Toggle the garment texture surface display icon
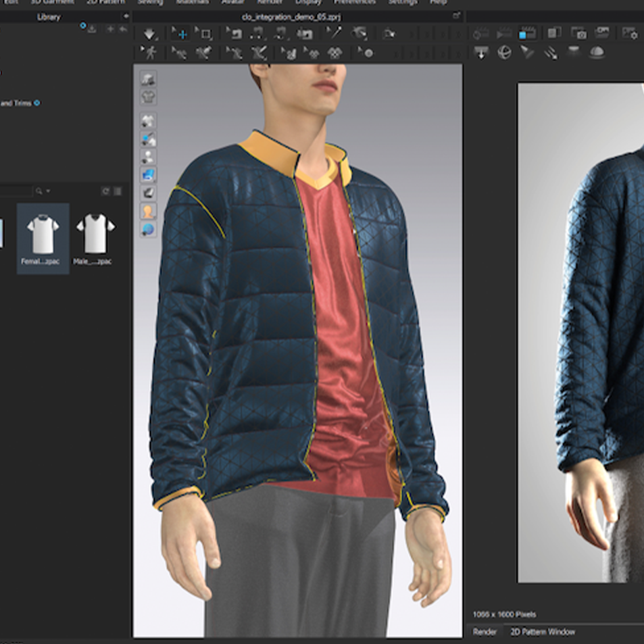The height and width of the screenshot is (644, 644). point(148,193)
